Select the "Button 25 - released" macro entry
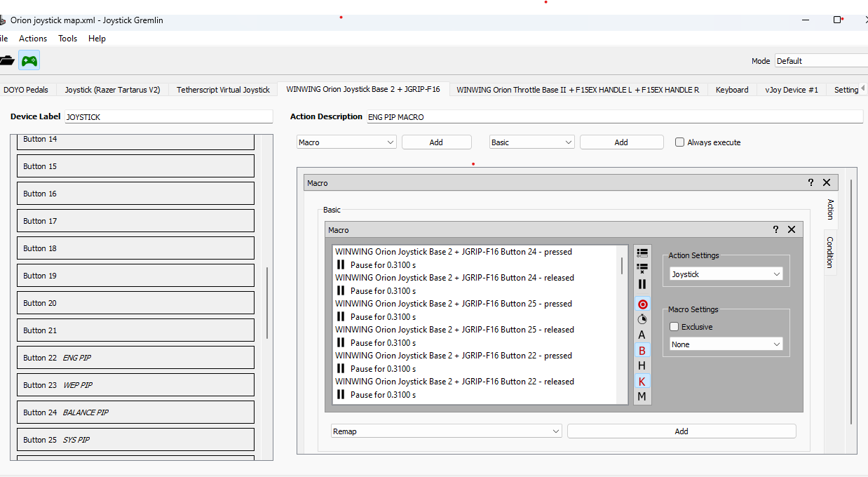The width and height of the screenshot is (868, 477). pyautogui.click(x=454, y=330)
